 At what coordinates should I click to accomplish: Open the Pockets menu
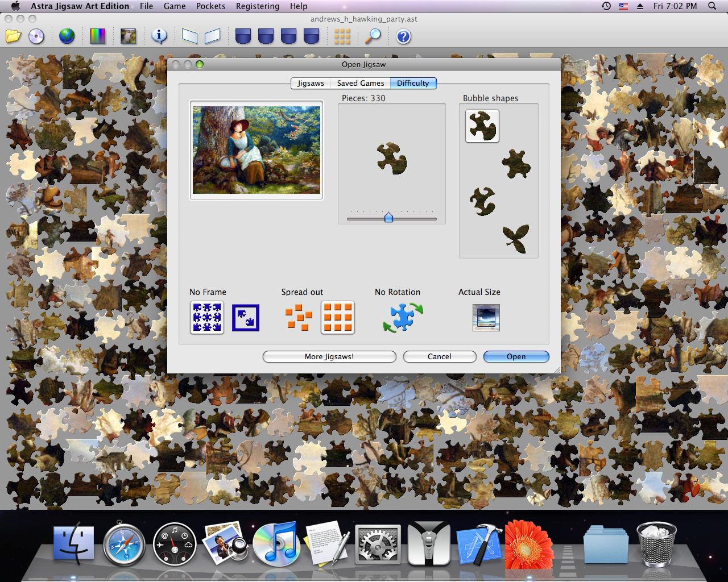(211, 6)
